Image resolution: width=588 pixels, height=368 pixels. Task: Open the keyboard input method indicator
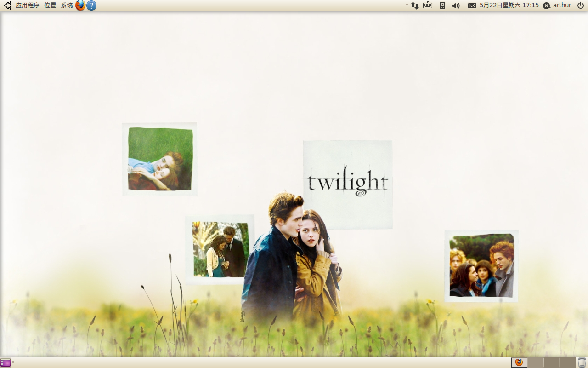(x=428, y=6)
